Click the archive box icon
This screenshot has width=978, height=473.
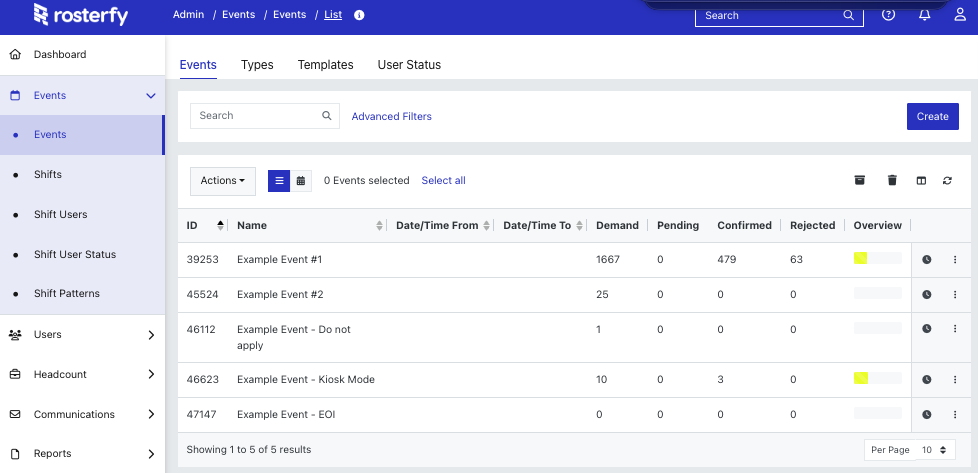point(859,180)
